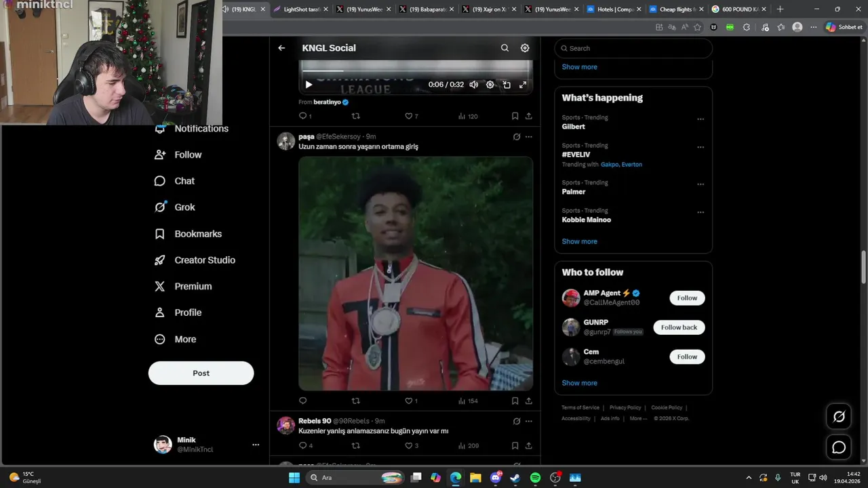Mute the video volume
The image size is (868, 488).
[x=473, y=85]
